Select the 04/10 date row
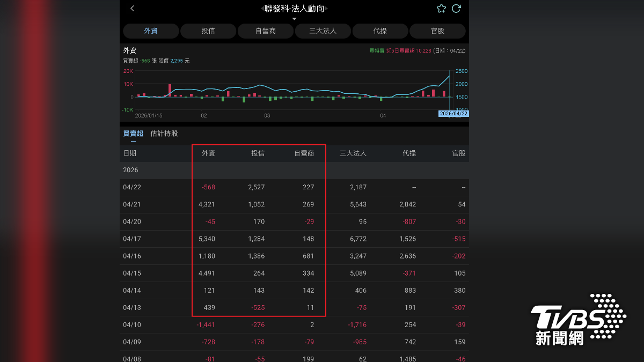The width and height of the screenshot is (644, 362). (x=294, y=324)
